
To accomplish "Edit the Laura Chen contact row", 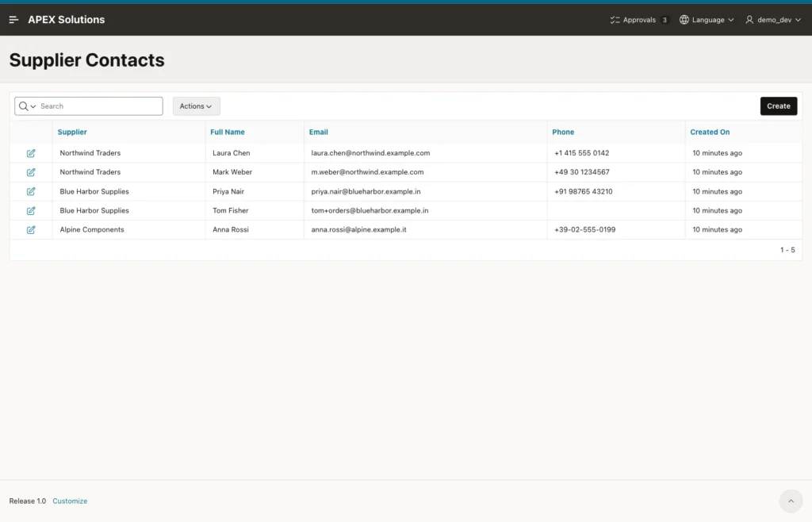I will 31,153.
